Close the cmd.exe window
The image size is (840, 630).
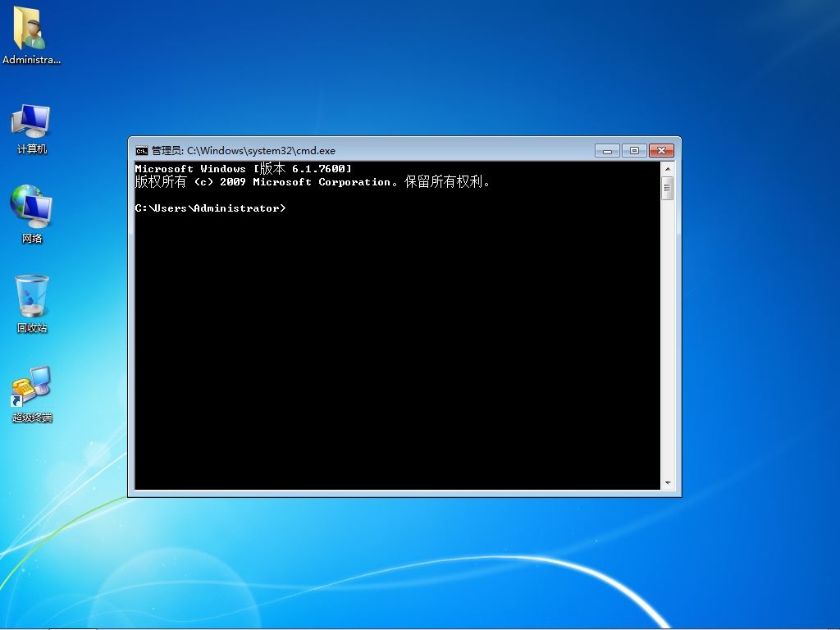[662, 151]
